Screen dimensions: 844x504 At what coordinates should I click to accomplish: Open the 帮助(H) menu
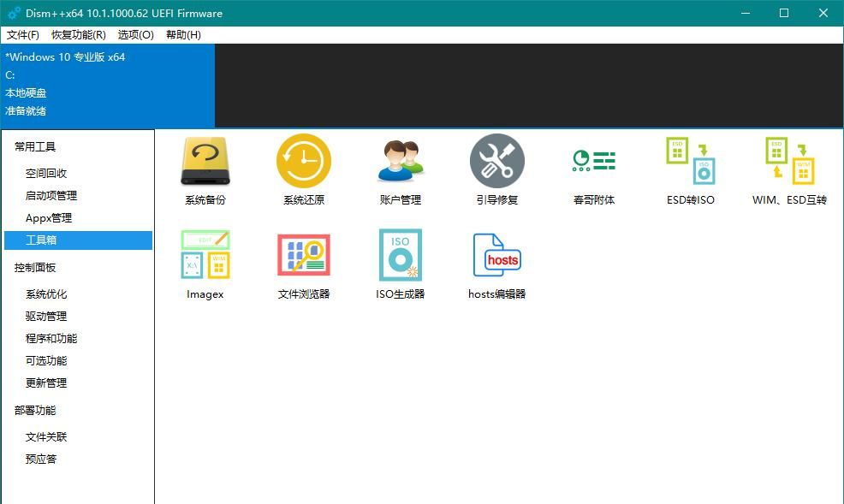point(183,35)
